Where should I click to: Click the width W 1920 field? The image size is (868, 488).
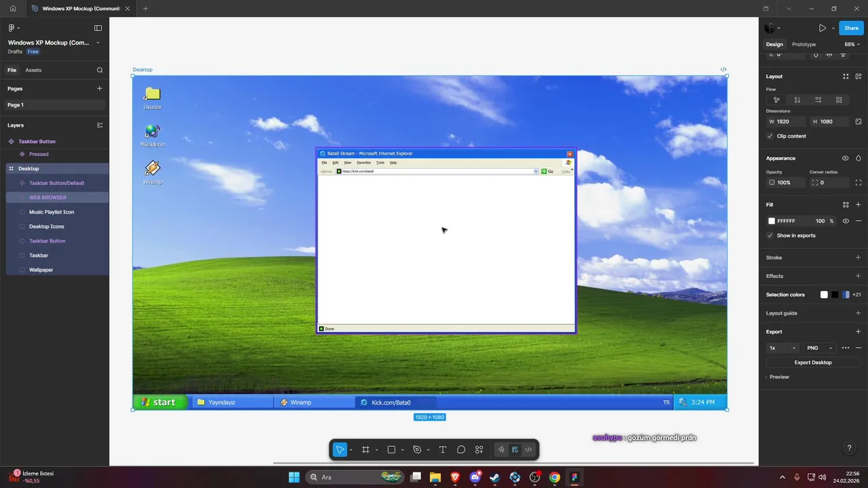click(x=786, y=121)
